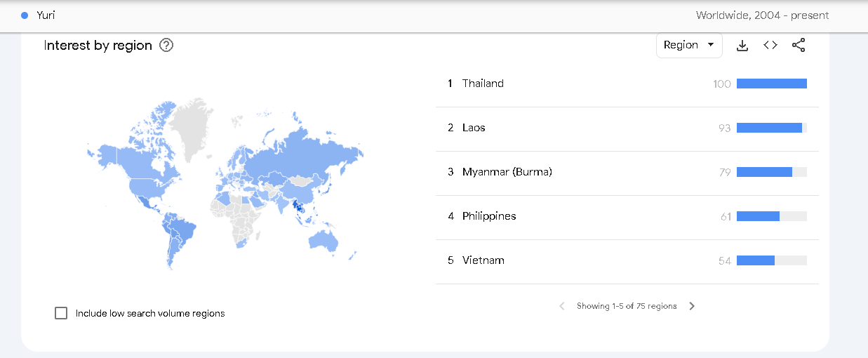Click the Laos interest bar showing 93
Image resolution: width=868 pixels, height=358 pixels.
(769, 128)
